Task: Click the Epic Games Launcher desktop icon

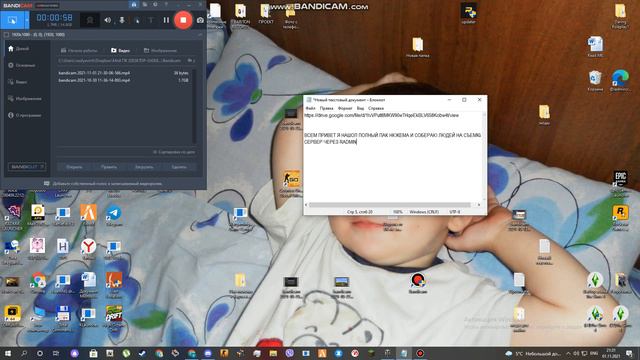Action: [x=620, y=182]
